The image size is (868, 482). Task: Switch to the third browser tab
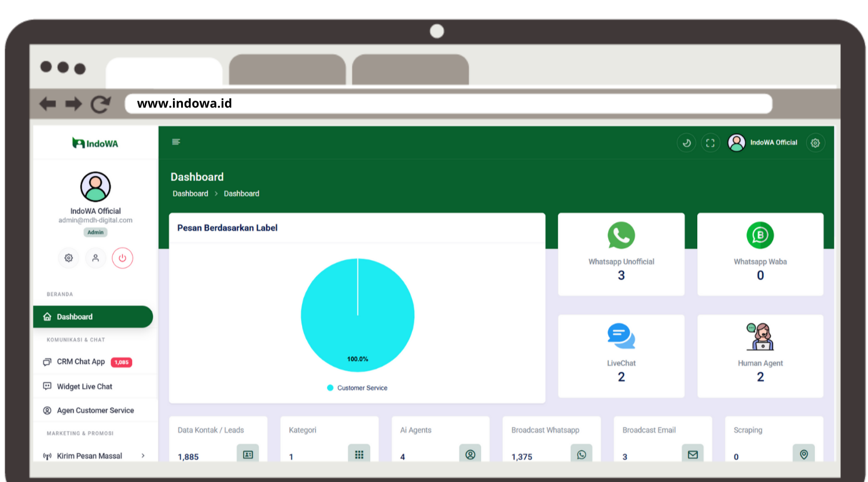click(x=410, y=70)
